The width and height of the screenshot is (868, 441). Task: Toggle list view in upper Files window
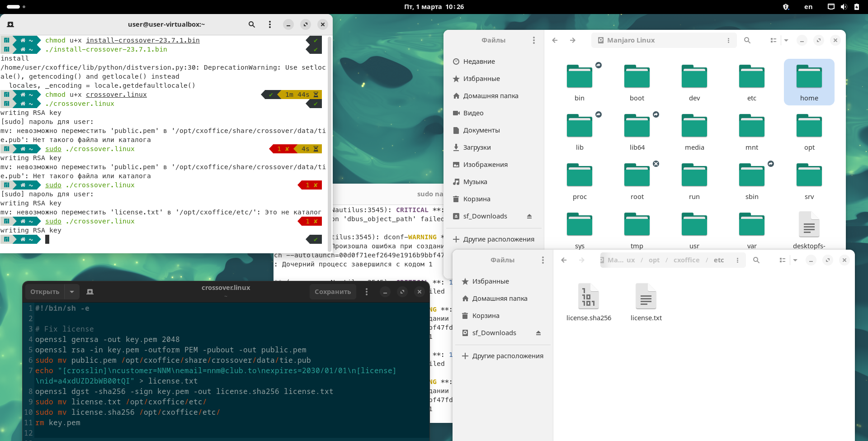pyautogui.click(x=773, y=40)
